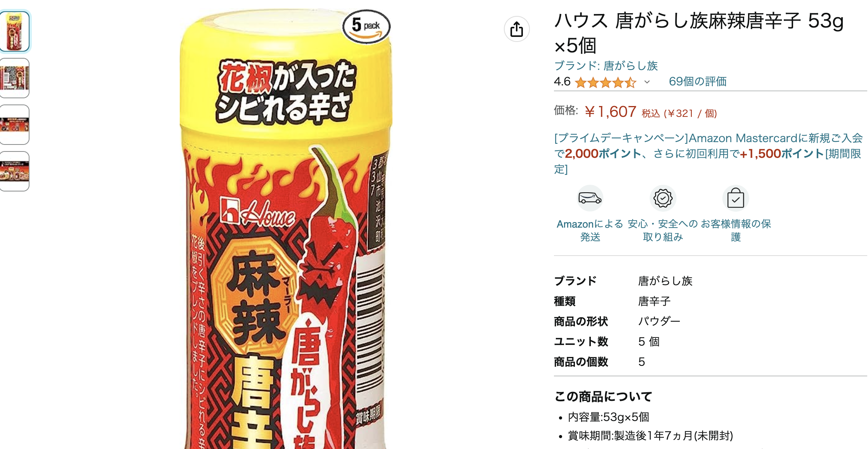The width and height of the screenshot is (868, 449).
Task: Click the Amazonによる発送 text link
Action: click(x=590, y=230)
